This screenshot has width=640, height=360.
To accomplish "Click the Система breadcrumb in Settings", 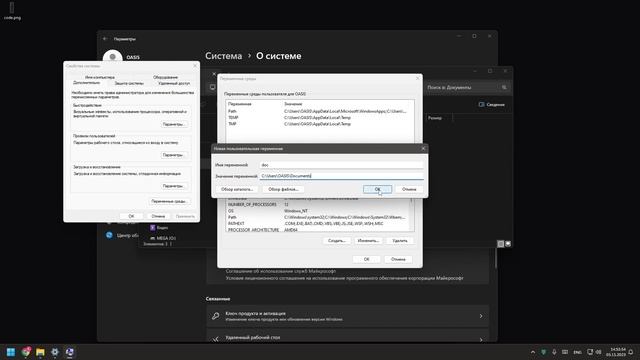I will (223, 56).
